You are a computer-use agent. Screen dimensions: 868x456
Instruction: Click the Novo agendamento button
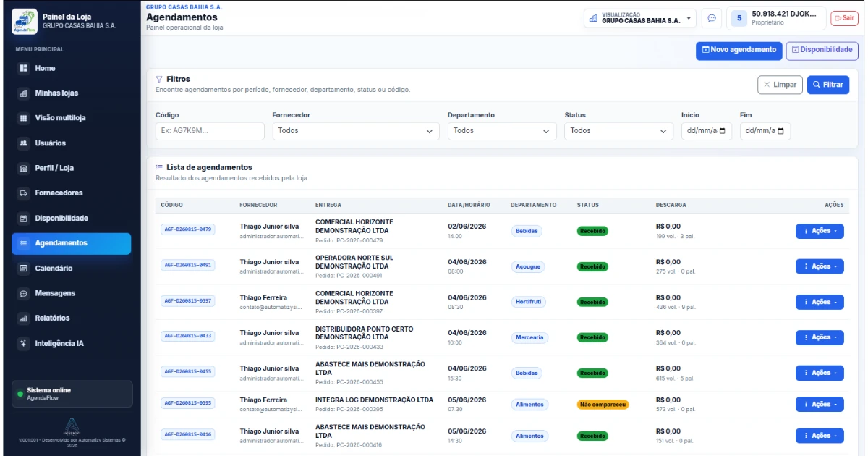[x=739, y=50]
